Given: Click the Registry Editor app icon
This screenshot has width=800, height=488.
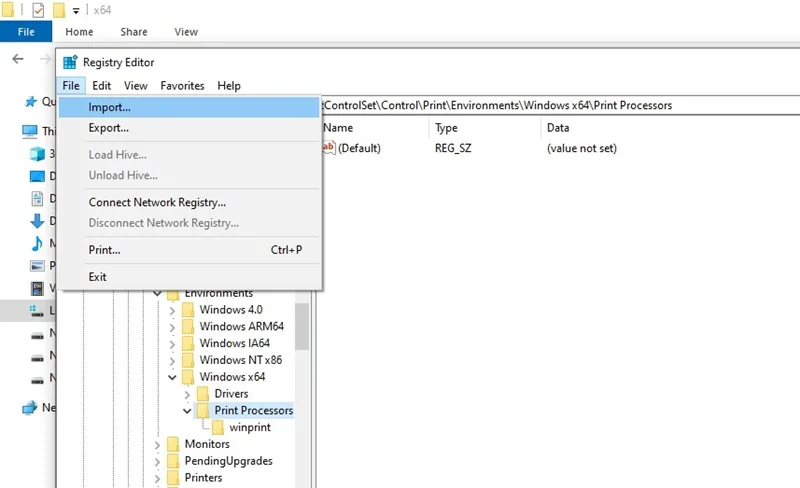Looking at the screenshot, I should click(x=70, y=62).
